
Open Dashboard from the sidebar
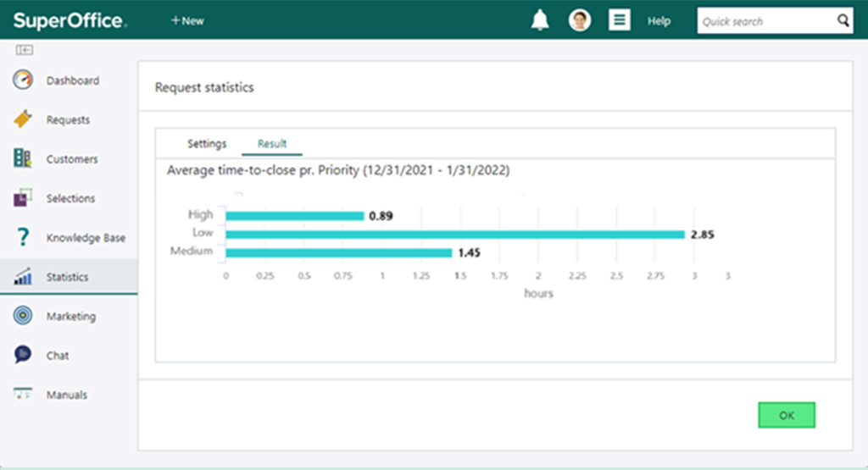click(73, 80)
